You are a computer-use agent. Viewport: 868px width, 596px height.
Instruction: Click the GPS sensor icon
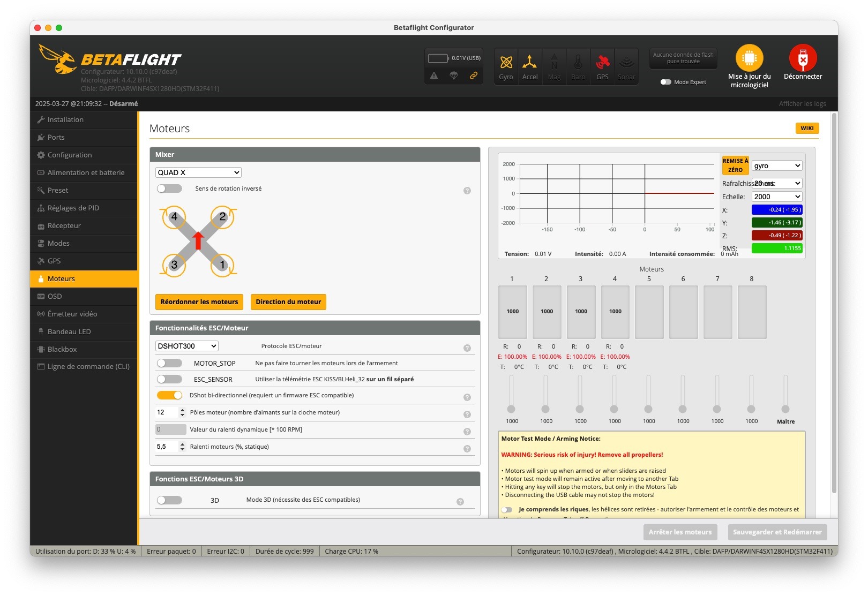(x=602, y=62)
